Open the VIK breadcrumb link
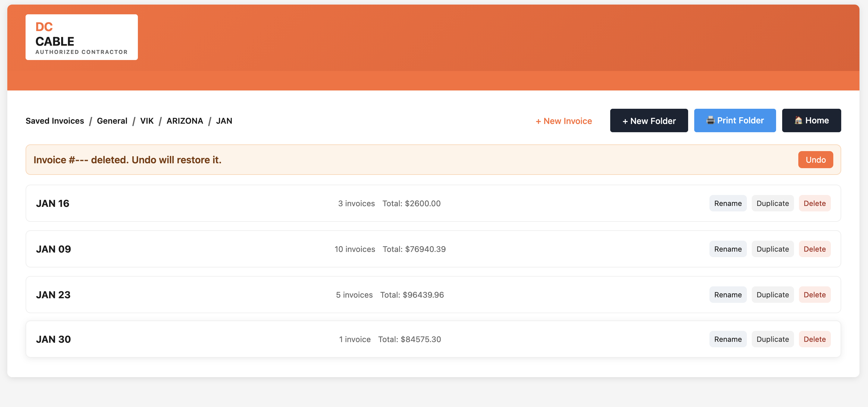This screenshot has width=868, height=407. [x=147, y=121]
